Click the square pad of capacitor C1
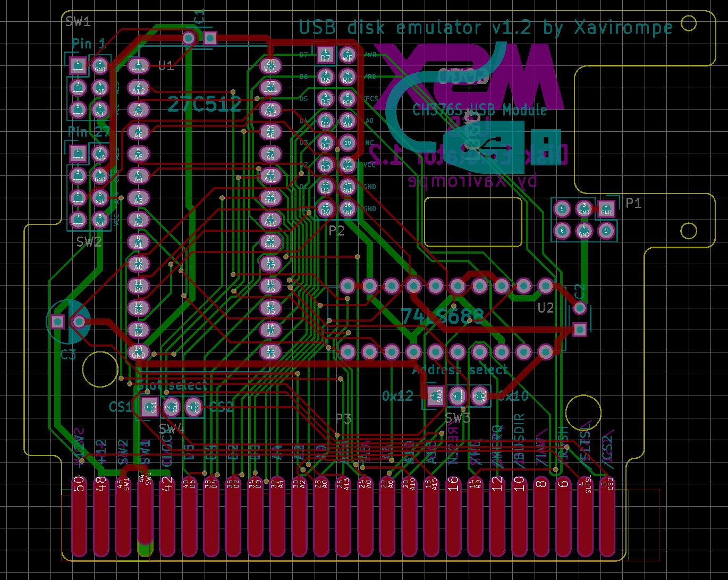Image resolution: width=728 pixels, height=580 pixels. point(210,38)
